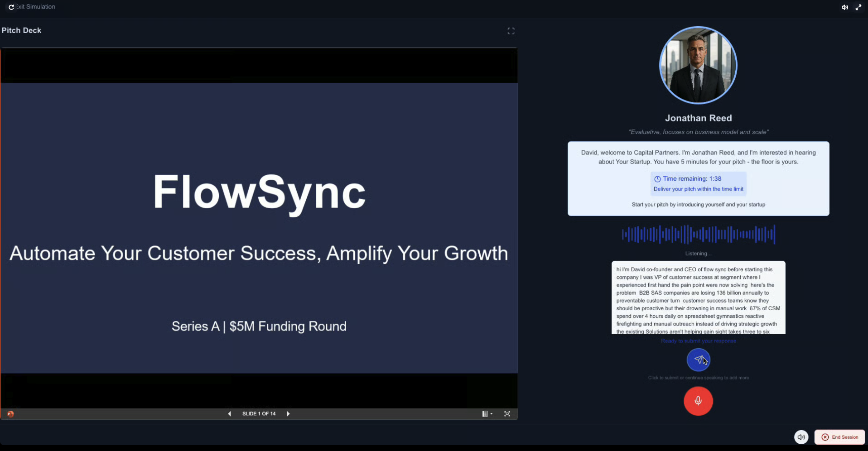This screenshot has width=868, height=451.
Task: Click the blue audio waveform visualizer
Action: point(698,234)
